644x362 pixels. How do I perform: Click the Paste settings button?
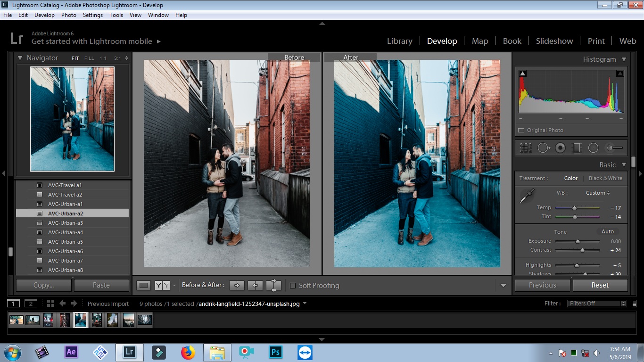pyautogui.click(x=101, y=285)
